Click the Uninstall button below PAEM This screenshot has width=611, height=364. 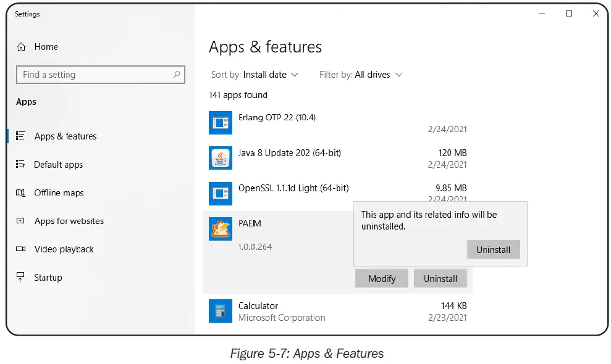point(440,278)
